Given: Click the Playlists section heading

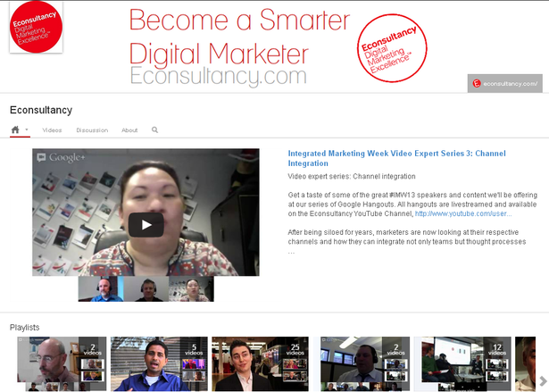Looking at the screenshot, I should [x=24, y=328].
